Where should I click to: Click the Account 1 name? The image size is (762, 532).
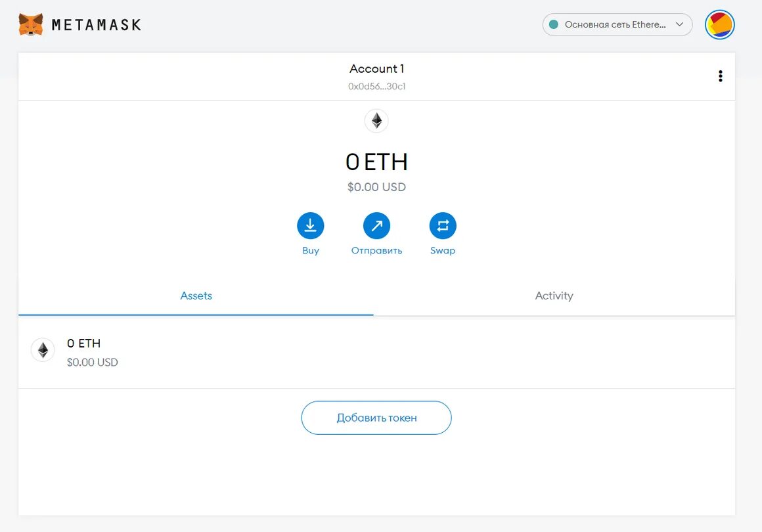click(376, 68)
